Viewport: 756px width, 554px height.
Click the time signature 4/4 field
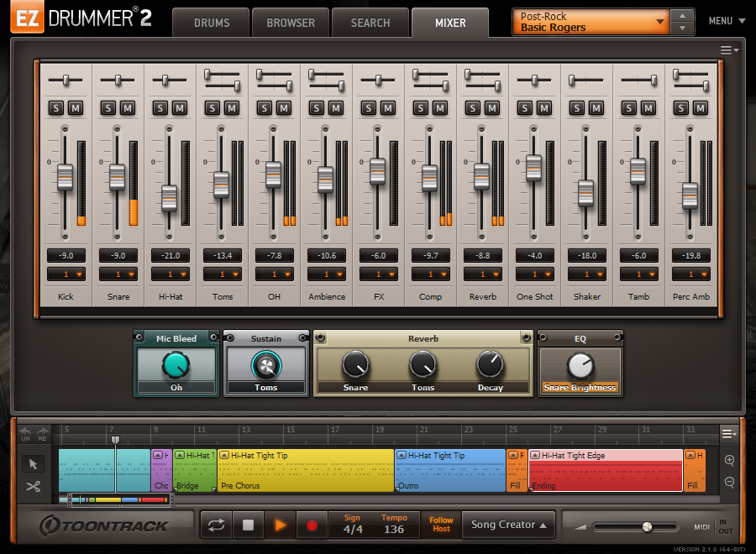(x=353, y=525)
